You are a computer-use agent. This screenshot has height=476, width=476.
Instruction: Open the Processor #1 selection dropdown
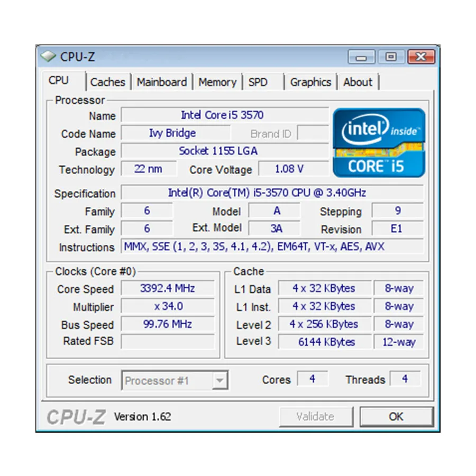pos(175,380)
